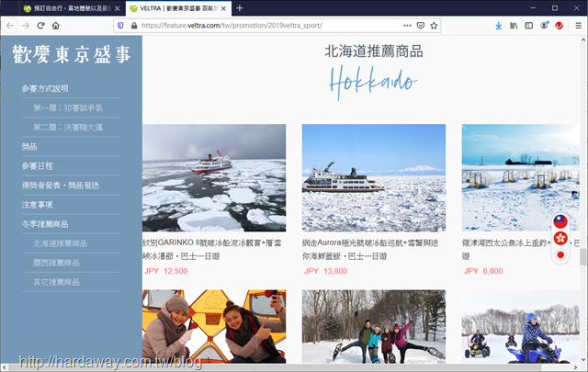Viewport: 588px width, 372px height.
Task: Go forward to the next page
Action: pos(26,26)
